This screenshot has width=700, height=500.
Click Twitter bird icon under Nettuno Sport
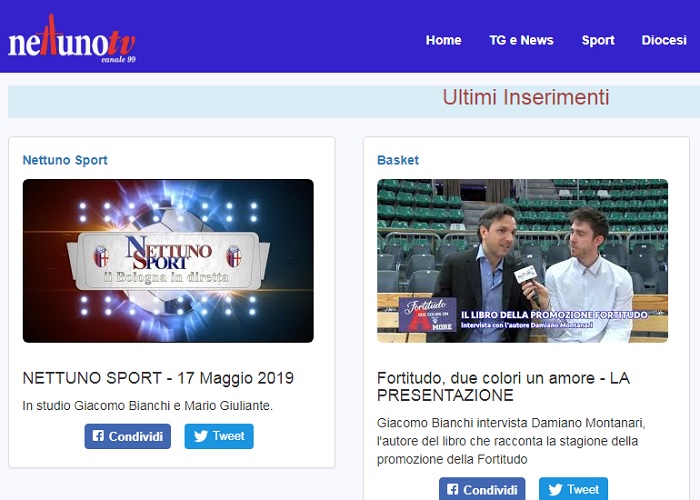click(201, 436)
